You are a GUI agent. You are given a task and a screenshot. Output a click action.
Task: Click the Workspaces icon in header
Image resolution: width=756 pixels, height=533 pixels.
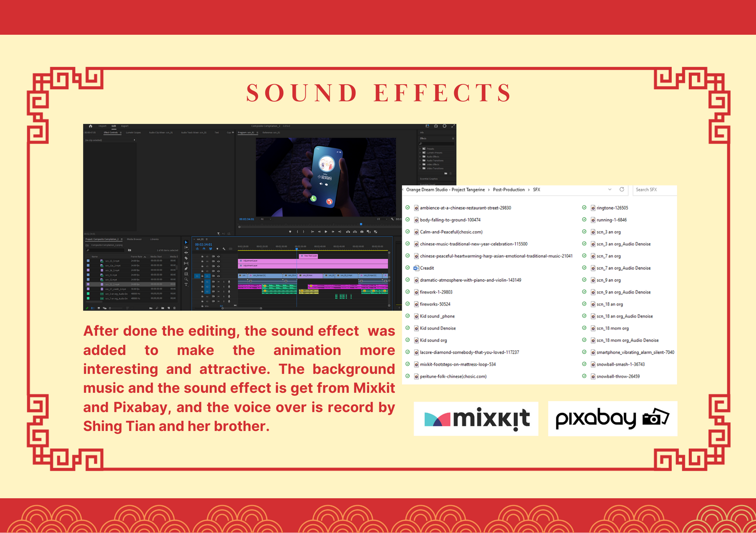point(428,126)
